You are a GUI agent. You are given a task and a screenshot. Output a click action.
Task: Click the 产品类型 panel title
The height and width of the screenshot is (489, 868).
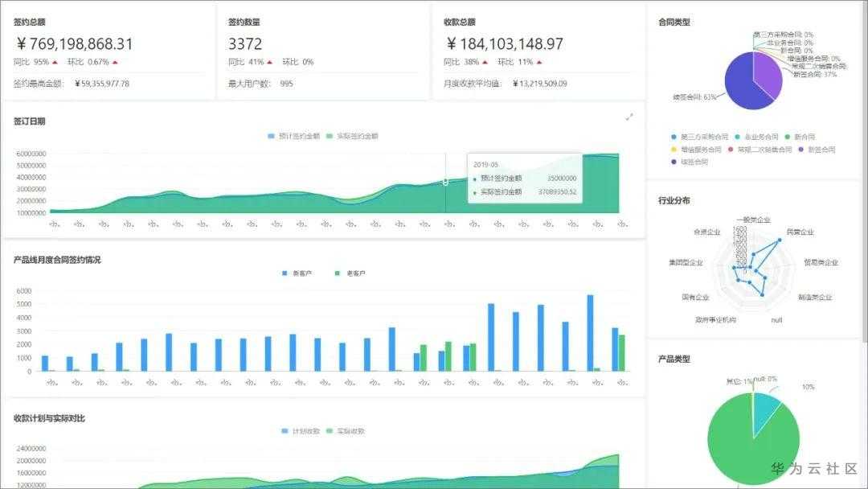click(674, 359)
